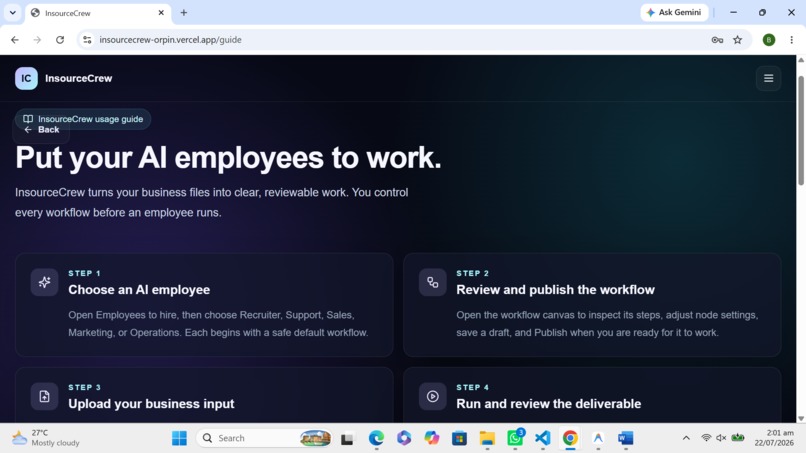Click the 'STEP 4' label
The height and width of the screenshot is (453, 806).
(x=472, y=387)
